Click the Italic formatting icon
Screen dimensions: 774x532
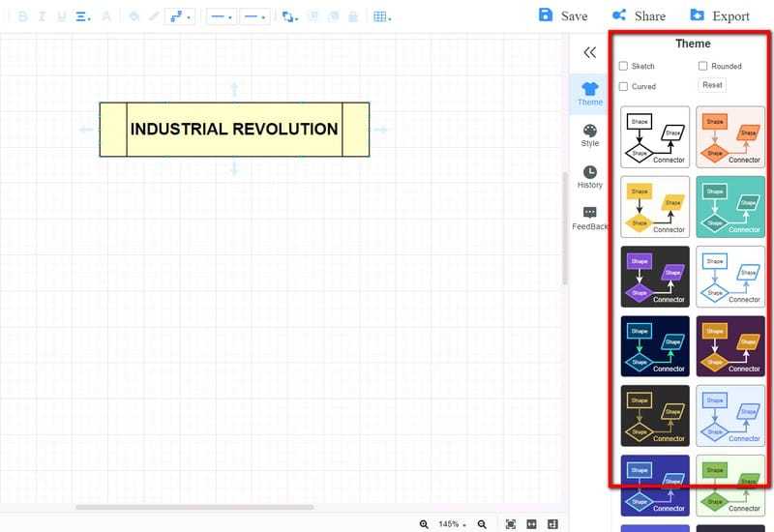(42, 16)
